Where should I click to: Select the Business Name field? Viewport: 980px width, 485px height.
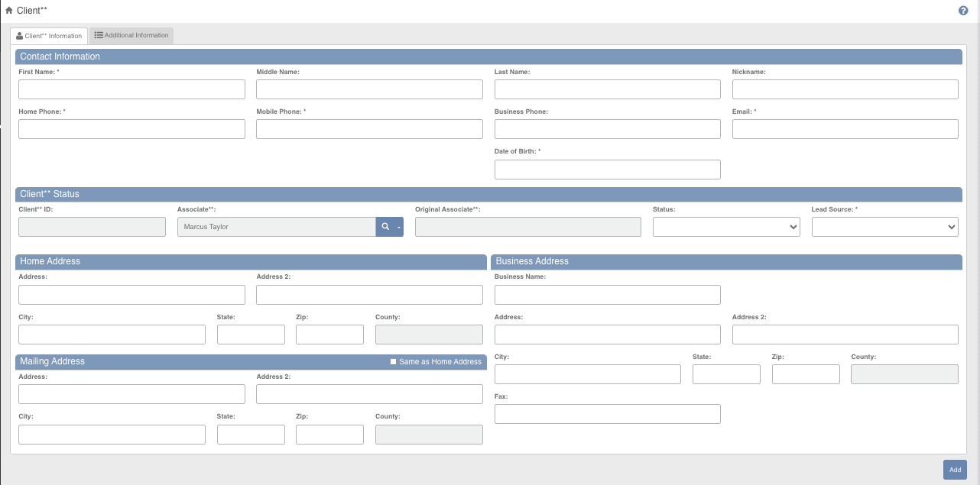(x=608, y=295)
